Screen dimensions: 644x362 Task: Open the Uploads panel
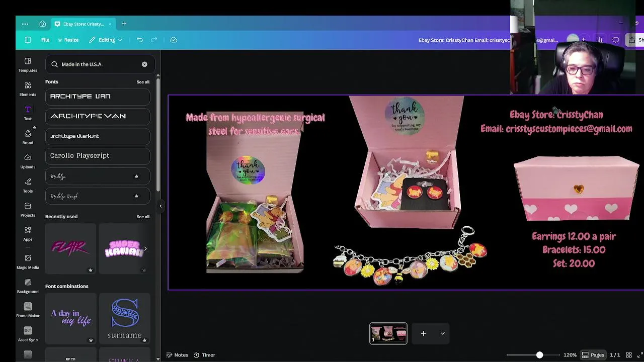(x=28, y=161)
